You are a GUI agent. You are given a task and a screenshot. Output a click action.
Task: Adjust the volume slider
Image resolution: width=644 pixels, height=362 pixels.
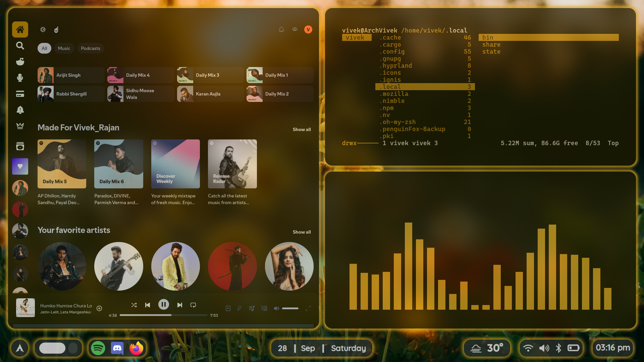[x=290, y=308]
